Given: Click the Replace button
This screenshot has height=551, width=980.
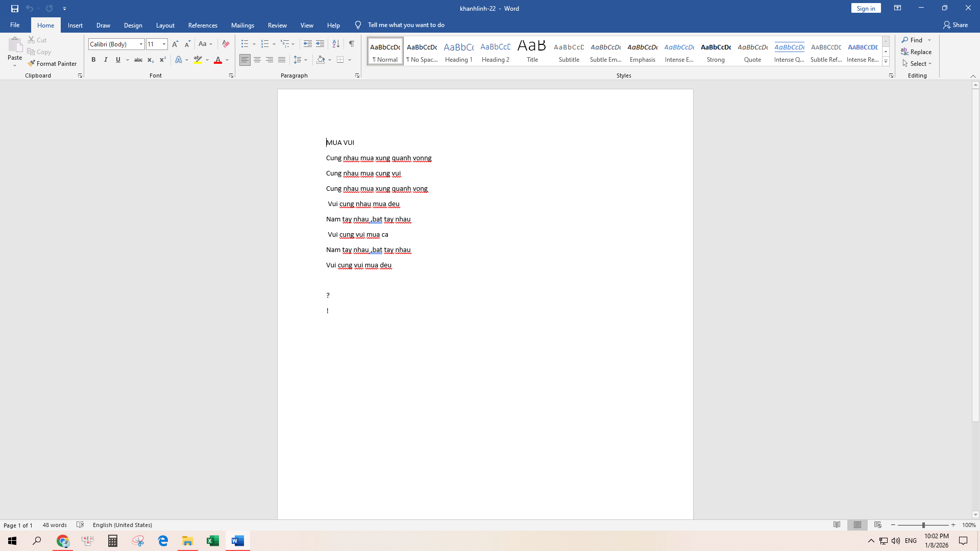Looking at the screenshot, I should [x=916, y=52].
